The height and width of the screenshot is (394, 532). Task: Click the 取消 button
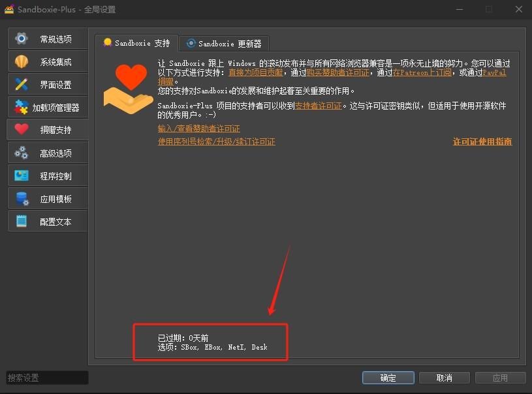[445, 378]
